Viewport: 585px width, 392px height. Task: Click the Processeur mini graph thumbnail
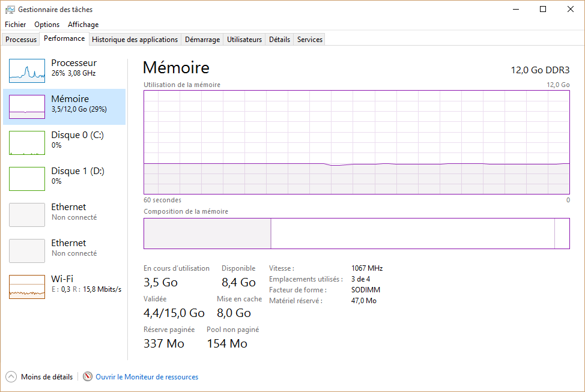pyautogui.click(x=27, y=71)
